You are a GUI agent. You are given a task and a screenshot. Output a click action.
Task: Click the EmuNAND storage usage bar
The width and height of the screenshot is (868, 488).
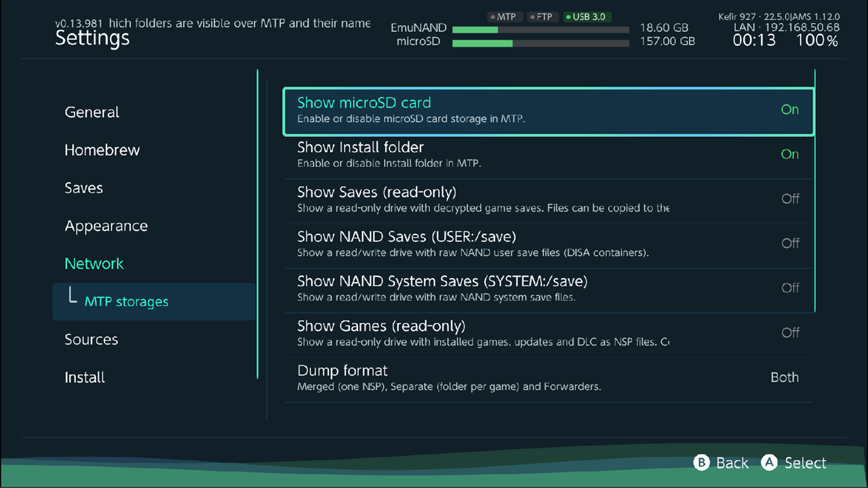(x=540, y=29)
